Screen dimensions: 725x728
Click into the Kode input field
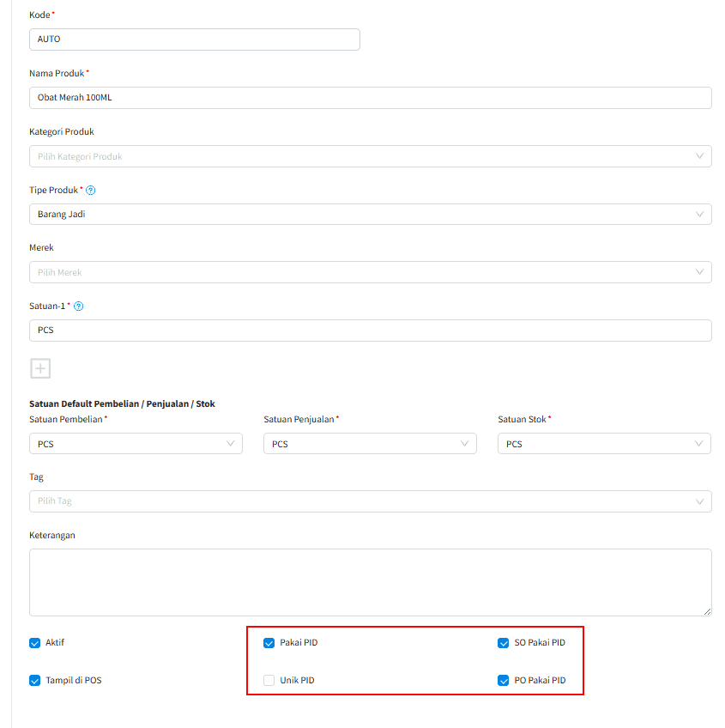pyautogui.click(x=194, y=39)
